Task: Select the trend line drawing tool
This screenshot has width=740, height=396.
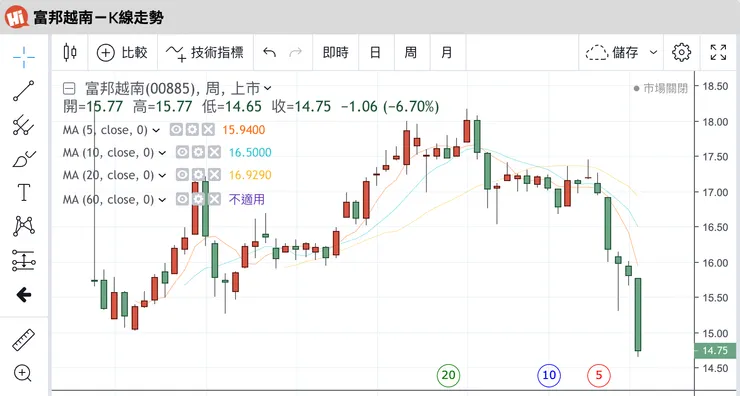Action: (x=24, y=91)
